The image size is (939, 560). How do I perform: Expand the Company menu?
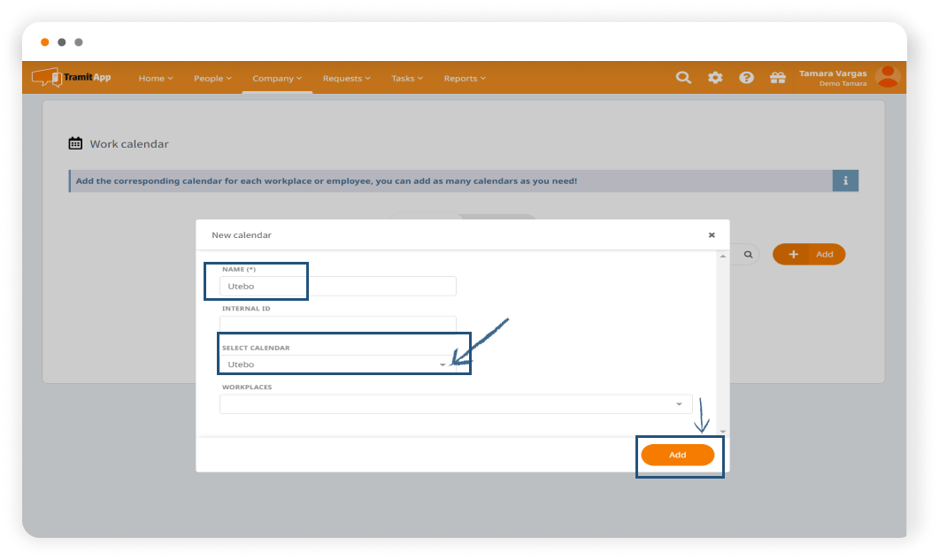277,79
